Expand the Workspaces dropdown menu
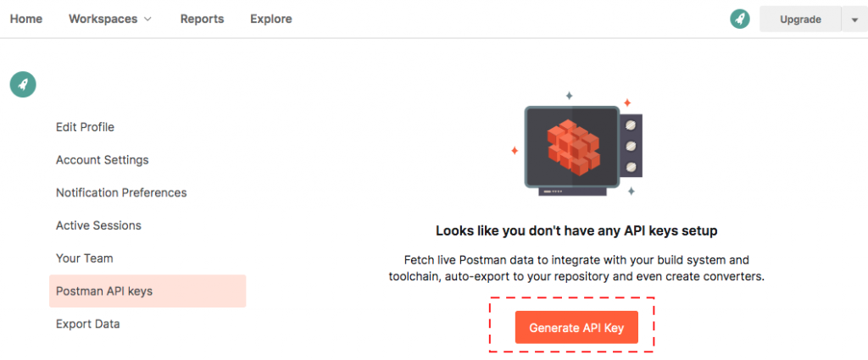Image resolution: width=868 pixels, height=360 pixels. (110, 19)
